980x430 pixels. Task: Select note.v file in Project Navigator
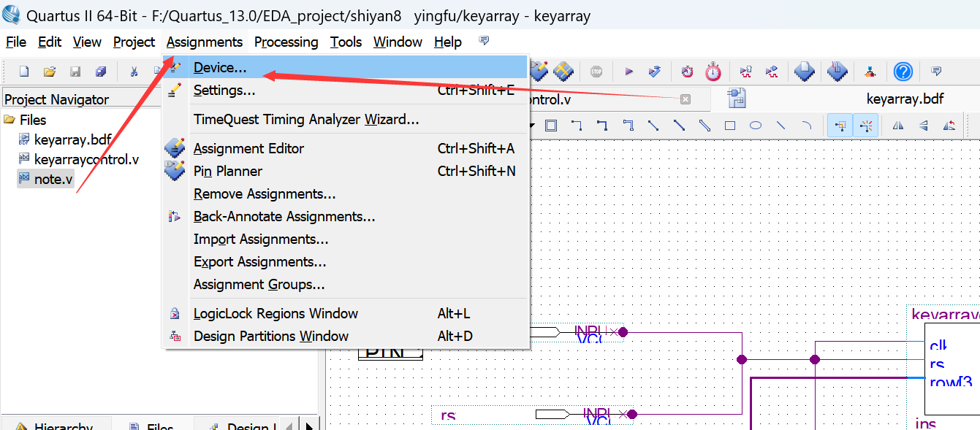53,179
